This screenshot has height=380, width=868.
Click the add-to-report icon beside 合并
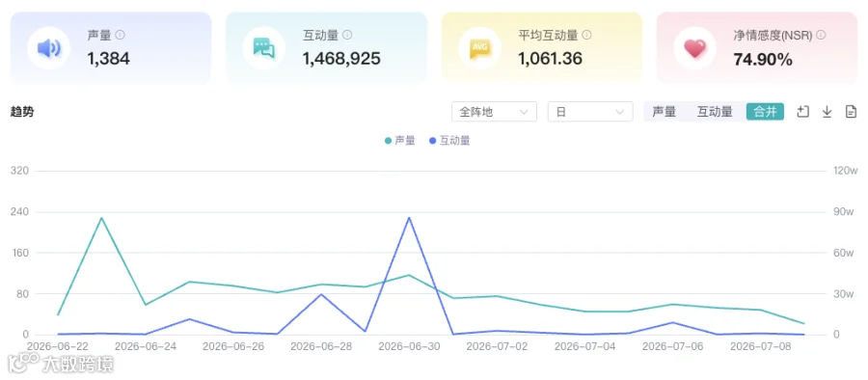tap(802, 112)
